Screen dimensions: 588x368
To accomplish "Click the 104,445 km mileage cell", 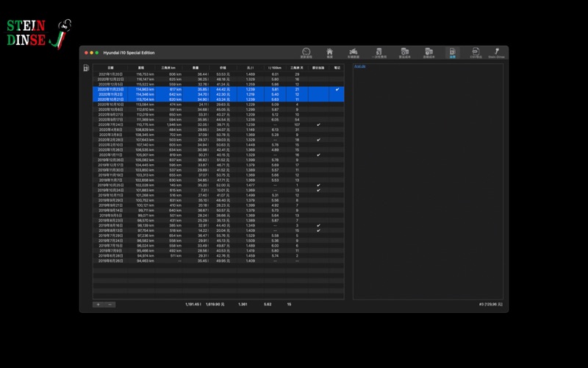I will coord(145,165).
